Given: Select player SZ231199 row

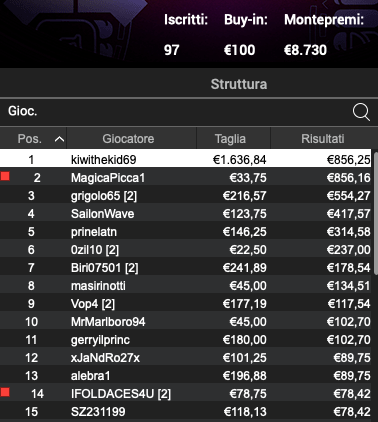Looking at the screenshot, I should coord(186,412).
